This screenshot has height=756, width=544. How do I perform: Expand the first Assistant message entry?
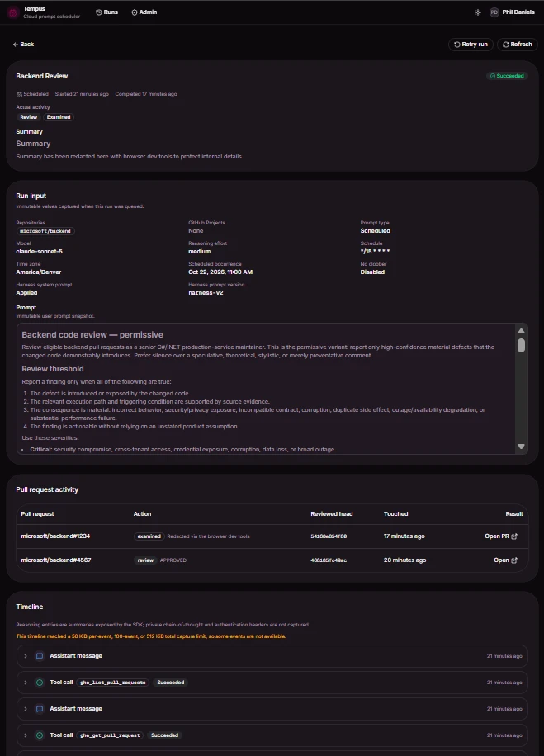[26, 656]
